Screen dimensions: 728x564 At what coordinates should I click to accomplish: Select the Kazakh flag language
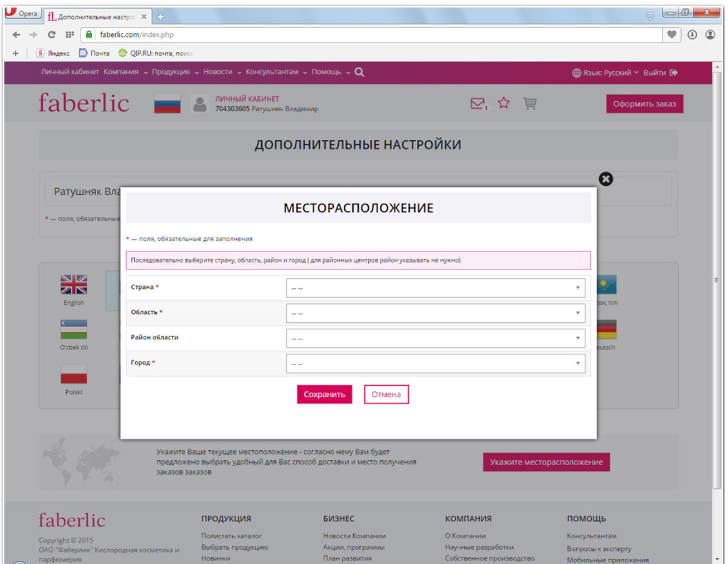click(606, 285)
